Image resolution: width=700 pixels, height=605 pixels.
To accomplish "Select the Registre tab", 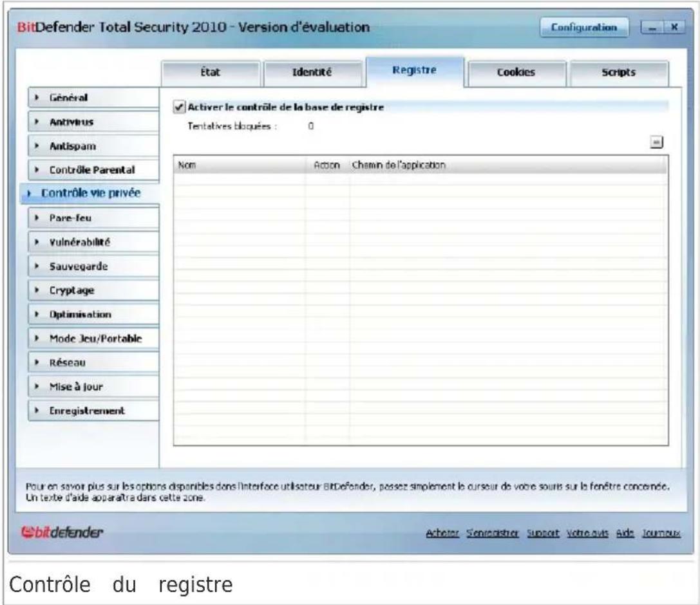I will tap(414, 71).
